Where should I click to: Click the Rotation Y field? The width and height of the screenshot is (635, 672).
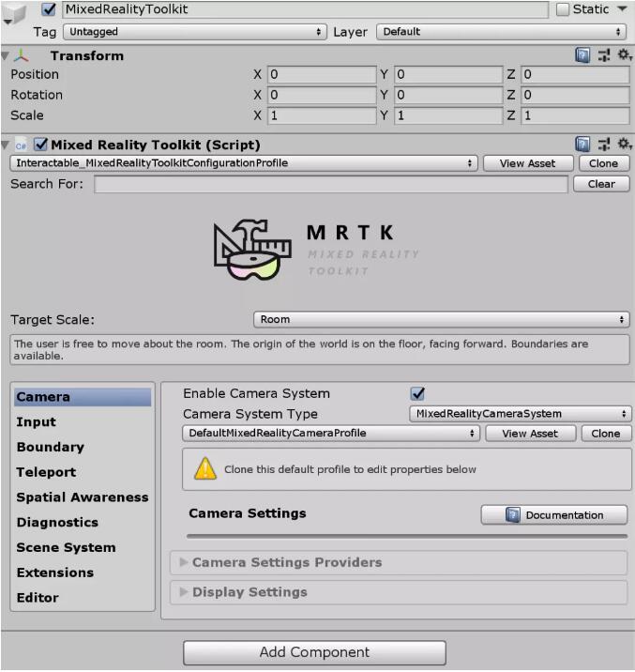coord(448,95)
